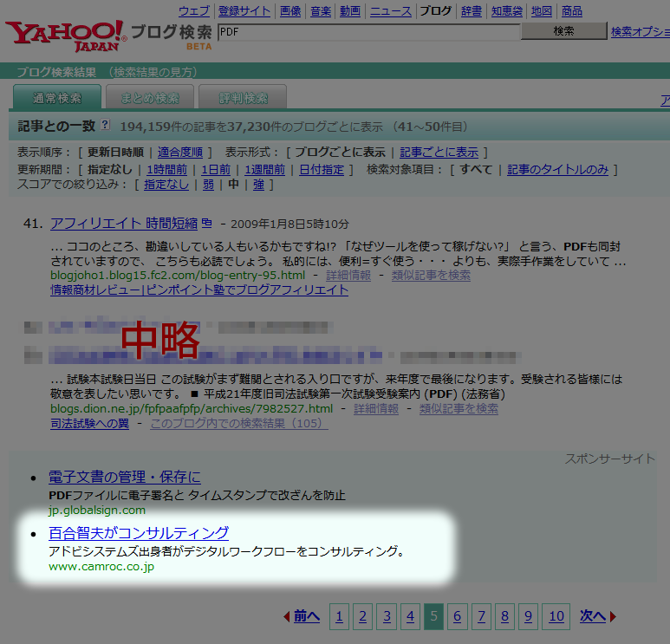Click the www.camroc.co.jp URL text

click(x=101, y=567)
